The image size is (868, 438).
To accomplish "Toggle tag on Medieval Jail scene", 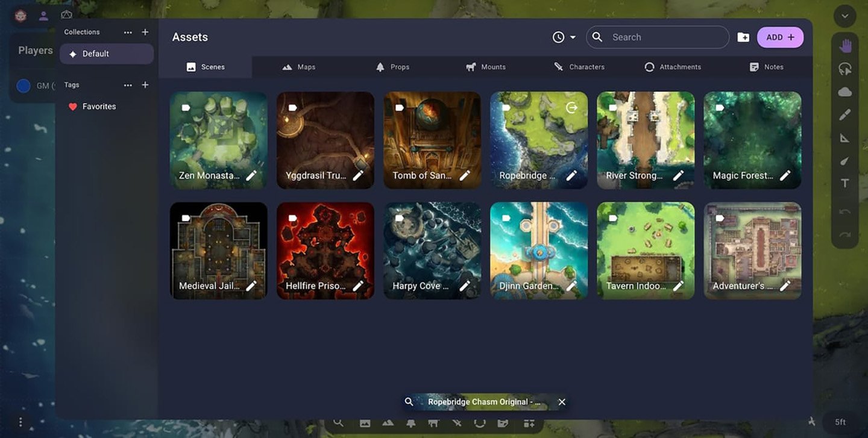I will (186, 218).
